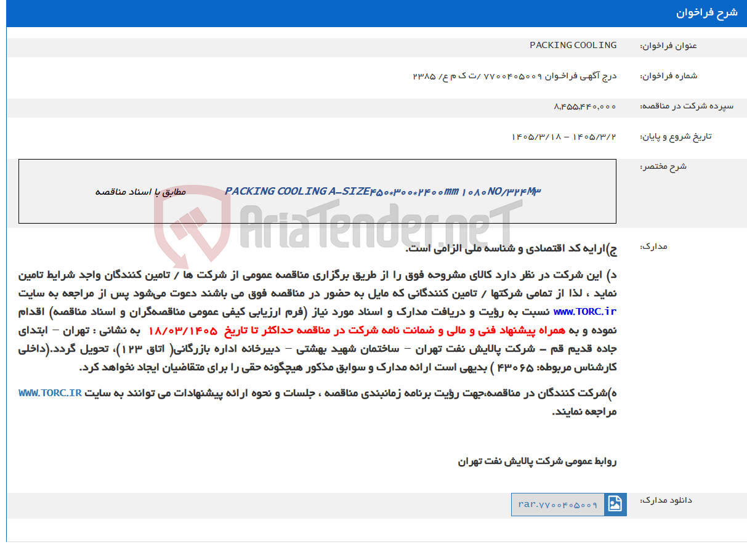Follow the blue www.TORC.ir link
Viewport: 747px width, 560px height.
[585, 312]
